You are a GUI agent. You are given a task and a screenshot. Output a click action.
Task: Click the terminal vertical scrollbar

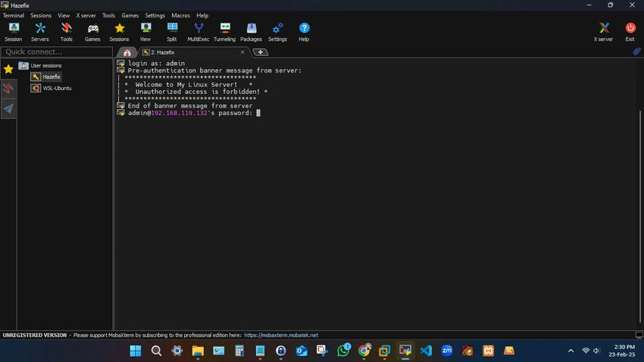pyautogui.click(x=639, y=217)
